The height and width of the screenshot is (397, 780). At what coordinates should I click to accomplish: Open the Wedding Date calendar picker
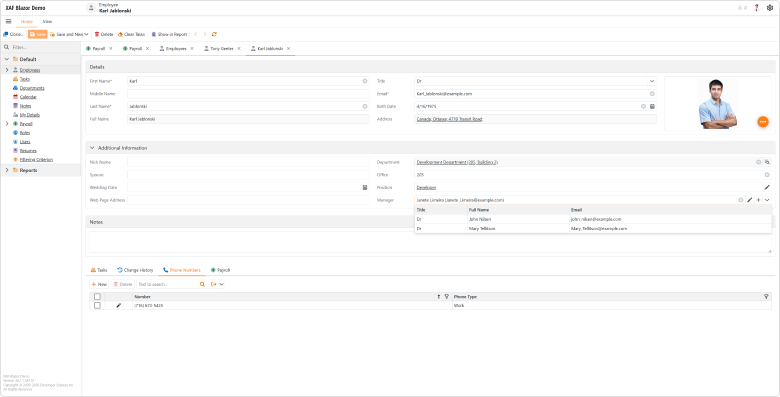[365, 188]
